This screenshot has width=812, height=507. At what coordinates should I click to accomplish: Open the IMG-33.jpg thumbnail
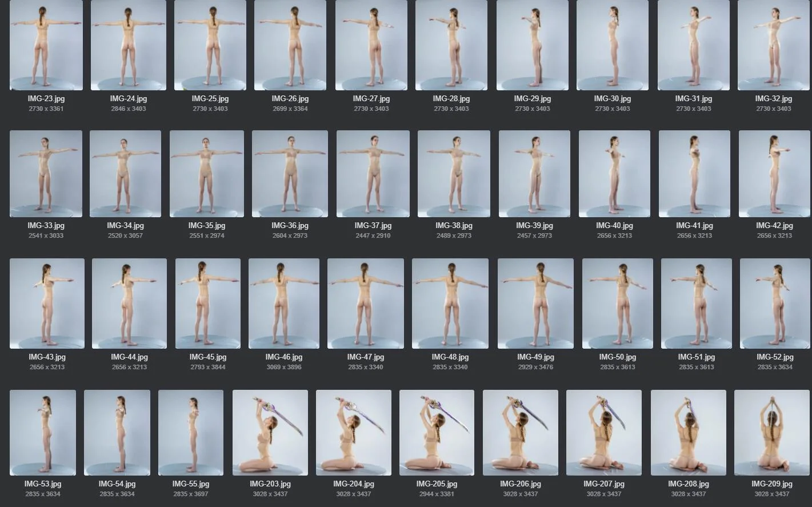coord(46,174)
